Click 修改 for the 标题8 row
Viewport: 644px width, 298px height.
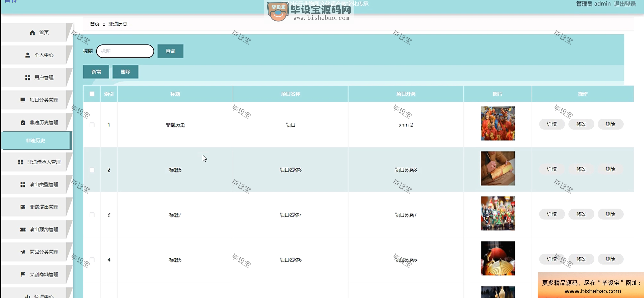[581, 169]
